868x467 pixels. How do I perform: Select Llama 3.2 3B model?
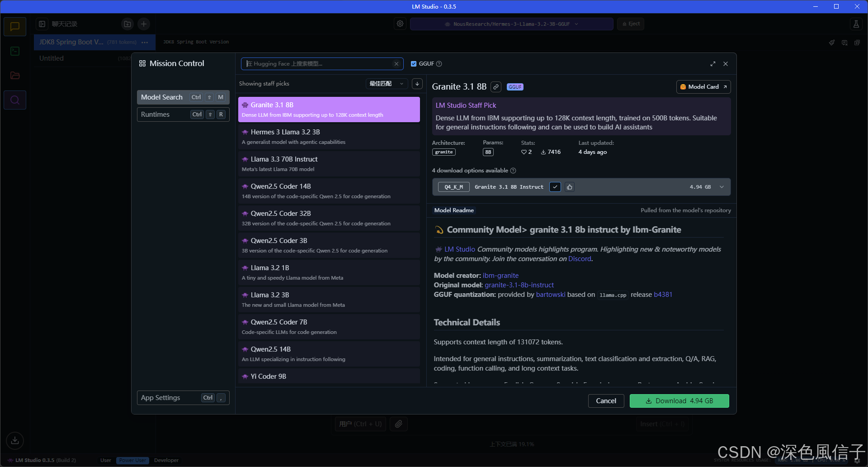pyautogui.click(x=329, y=300)
